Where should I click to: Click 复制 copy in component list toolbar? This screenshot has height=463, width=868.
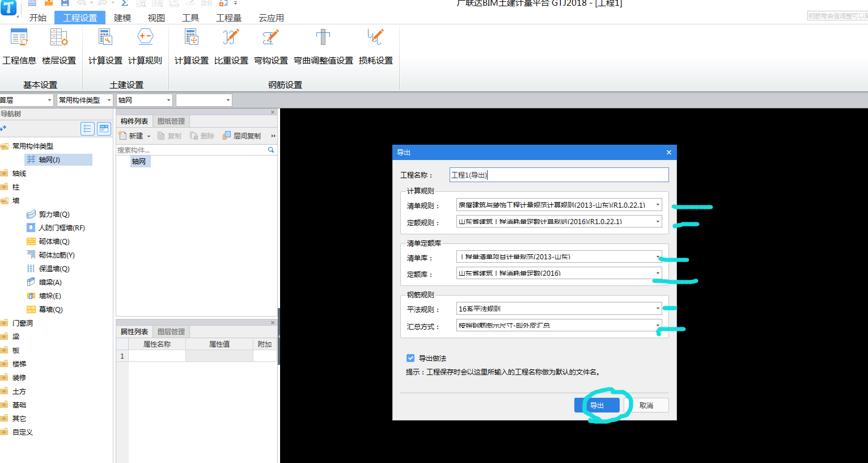tap(170, 136)
